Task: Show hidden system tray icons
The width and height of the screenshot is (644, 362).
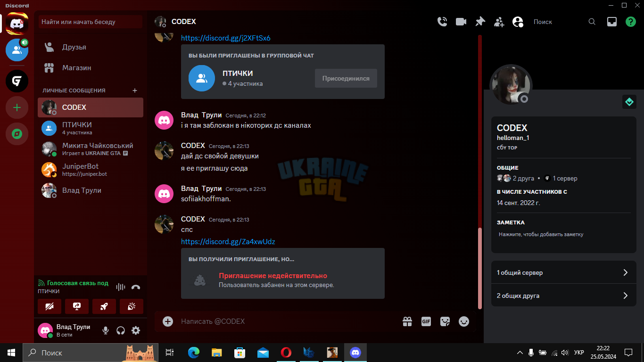Action: [520, 353]
